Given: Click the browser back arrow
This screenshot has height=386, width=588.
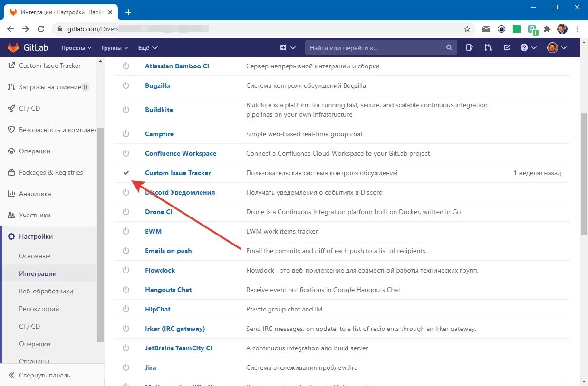Looking at the screenshot, I should (x=10, y=29).
